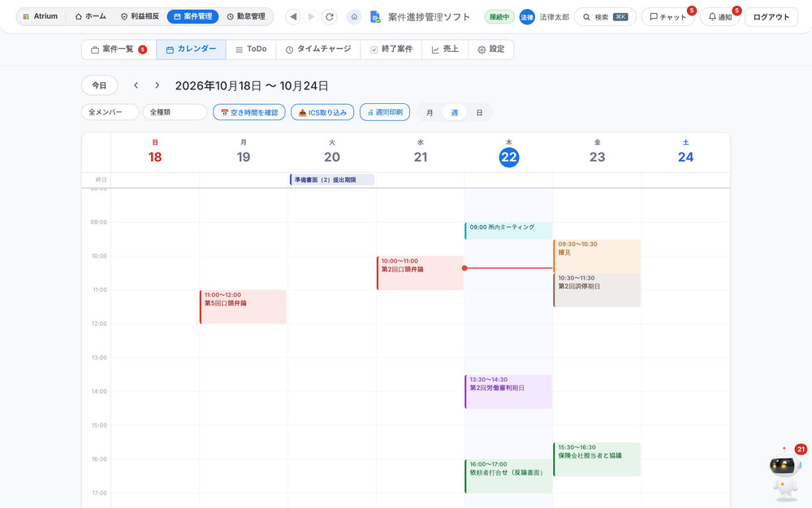This screenshot has height=508, width=812.
Task: Click ICS取り込み button
Action: [322, 112]
